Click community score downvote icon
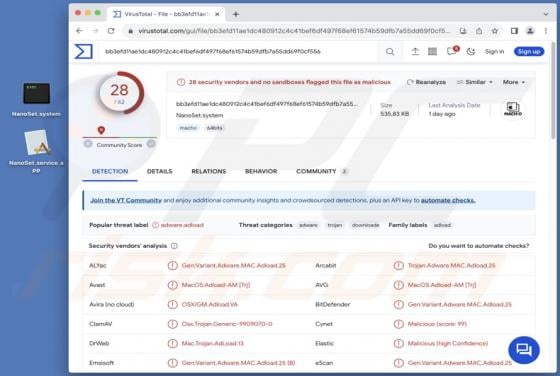Viewport: 560px width, 376px height. click(88, 144)
